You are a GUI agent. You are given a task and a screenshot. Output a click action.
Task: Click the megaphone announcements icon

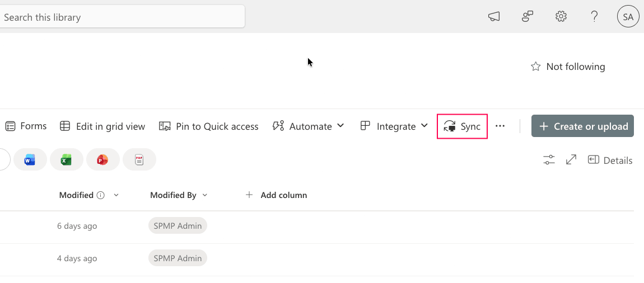(x=493, y=17)
